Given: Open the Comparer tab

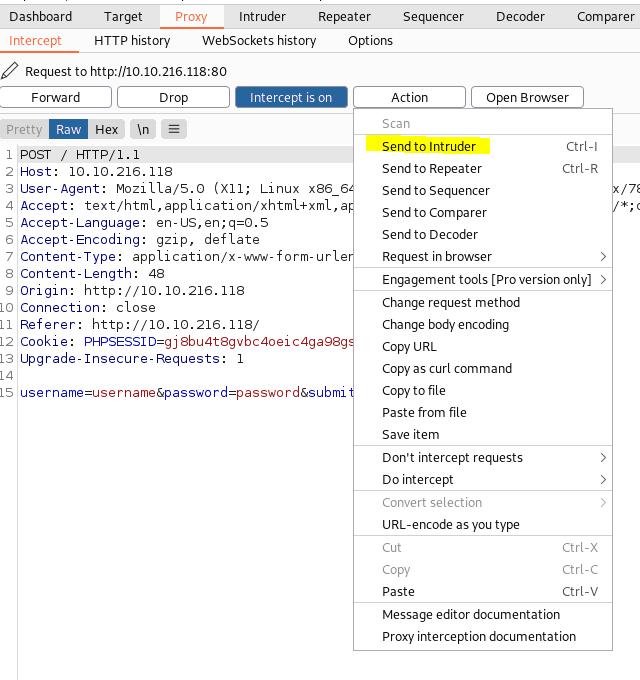Looking at the screenshot, I should (605, 16).
